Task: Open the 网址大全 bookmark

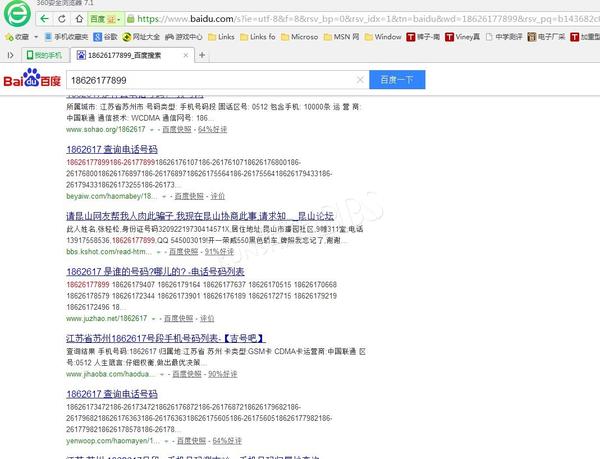Action: coord(141,37)
